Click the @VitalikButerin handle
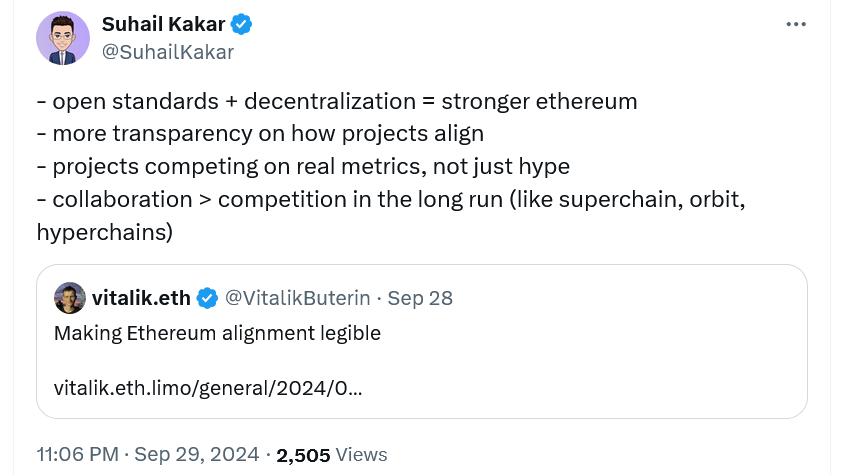The image size is (844, 475). (297, 298)
